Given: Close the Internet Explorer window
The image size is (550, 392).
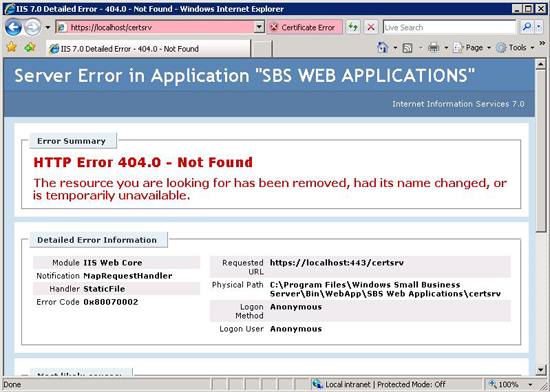Looking at the screenshot, I should pyautogui.click(x=541, y=9).
